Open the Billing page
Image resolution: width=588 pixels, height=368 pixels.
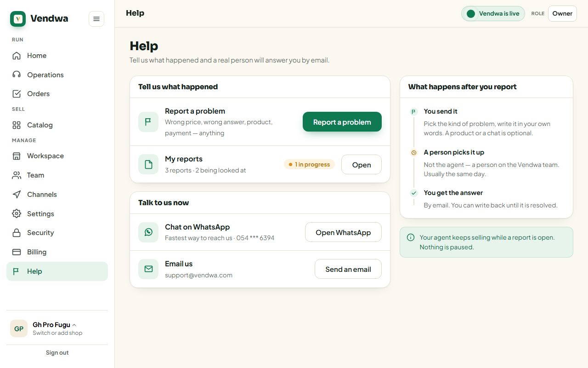[x=57, y=252]
